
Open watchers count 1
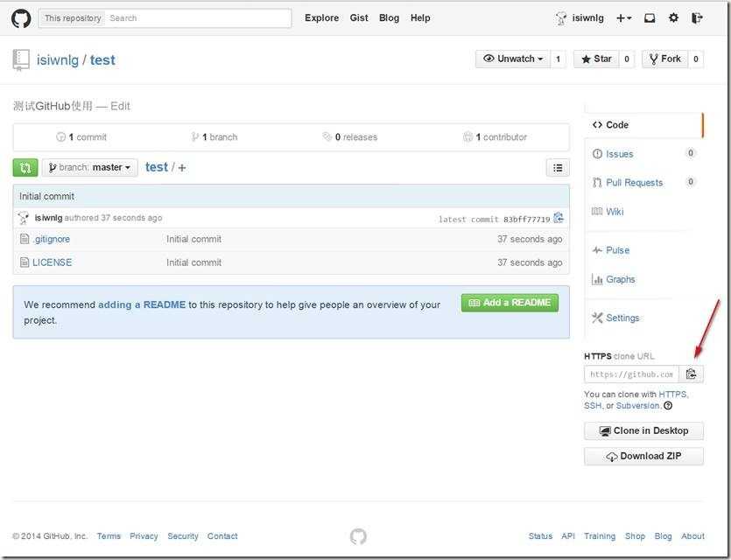pos(558,59)
